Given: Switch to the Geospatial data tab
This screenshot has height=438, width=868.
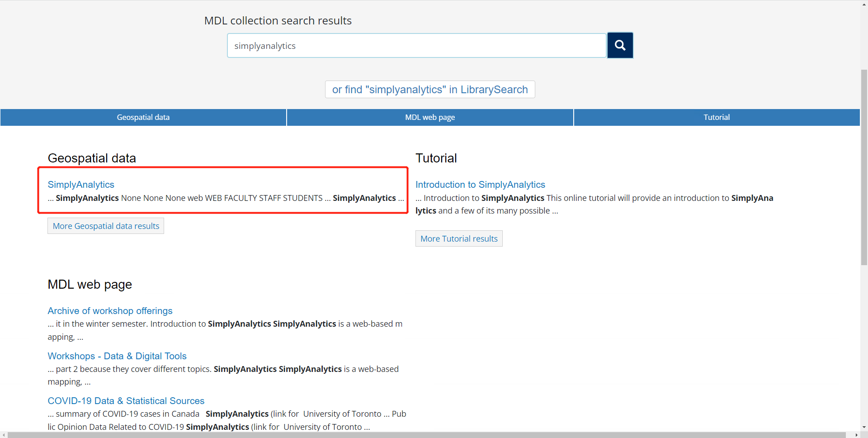Looking at the screenshot, I should click(x=143, y=117).
